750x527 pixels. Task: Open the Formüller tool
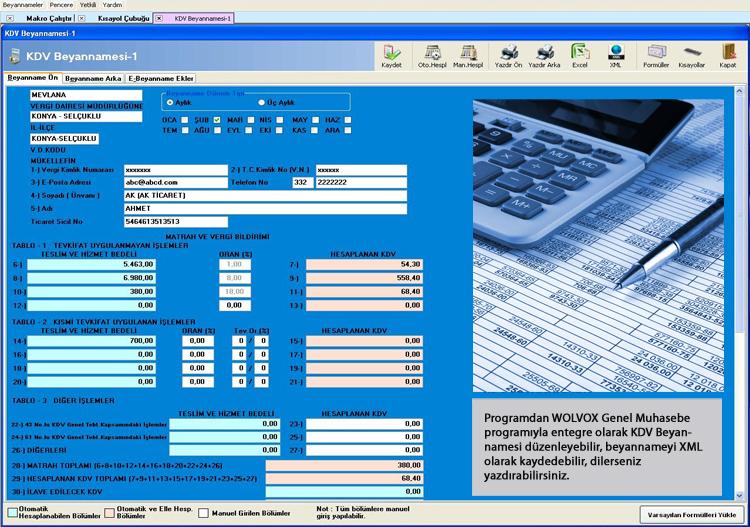pyautogui.click(x=656, y=55)
